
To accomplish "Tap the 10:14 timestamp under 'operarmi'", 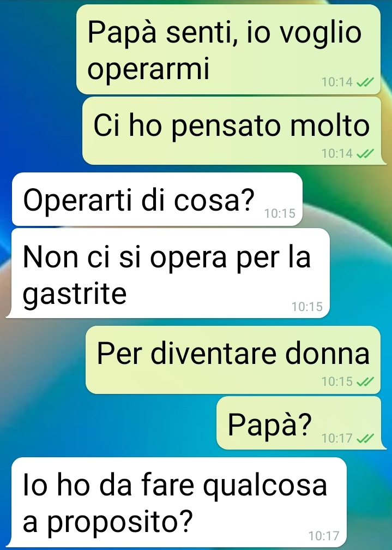I will [x=337, y=82].
